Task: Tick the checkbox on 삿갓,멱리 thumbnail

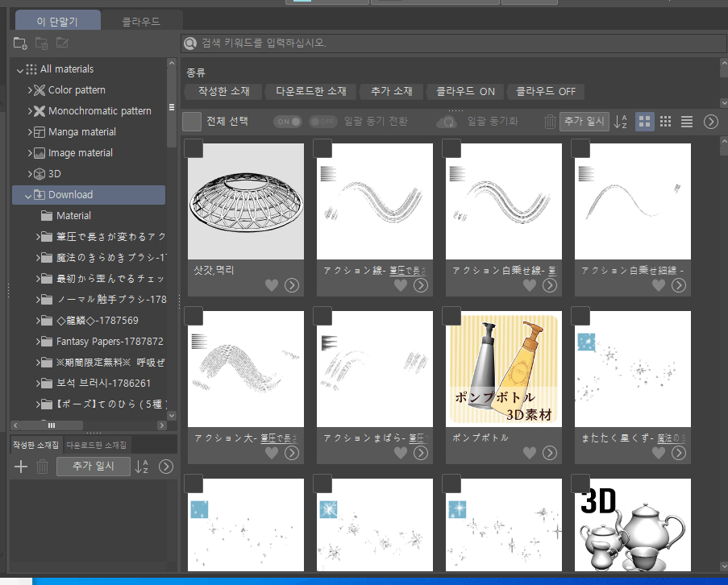Action: coord(193,148)
